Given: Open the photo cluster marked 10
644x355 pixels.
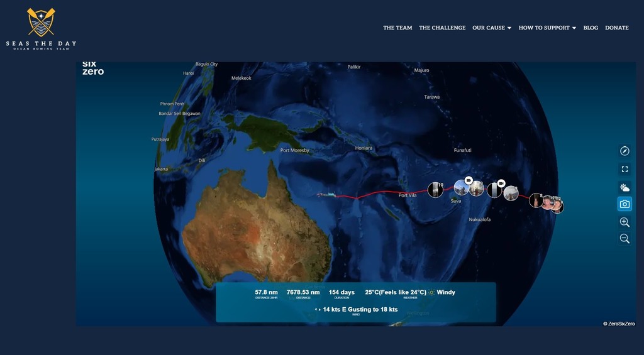Looking at the screenshot, I should [x=435, y=189].
